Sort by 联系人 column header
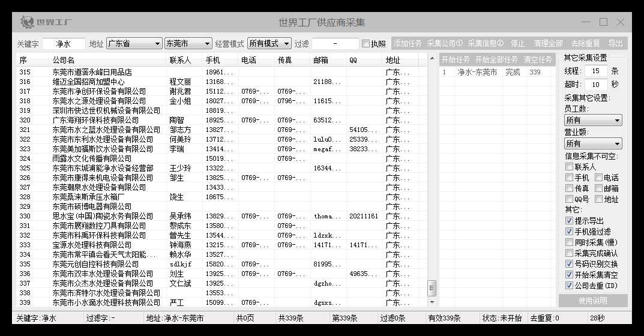The width and height of the screenshot is (644, 336). (184, 60)
